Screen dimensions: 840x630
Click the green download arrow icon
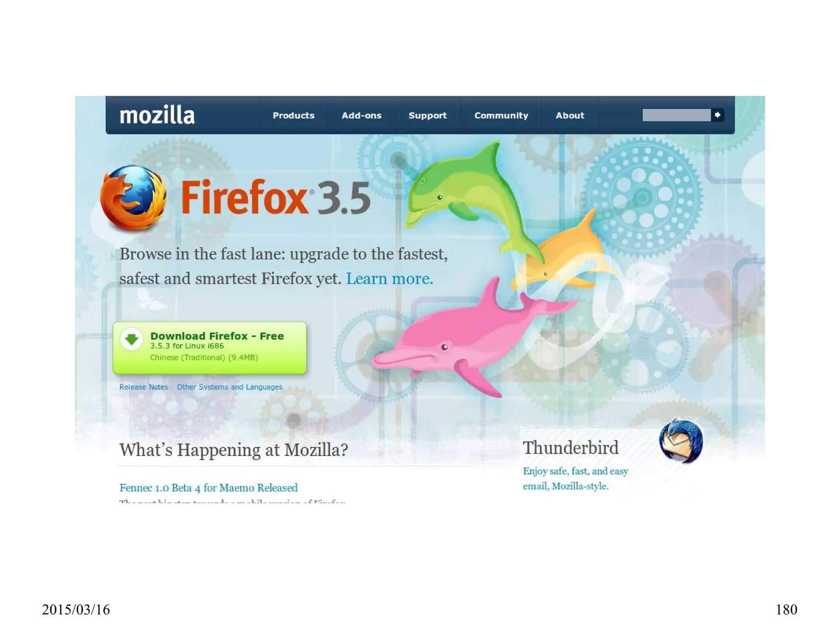[131, 339]
